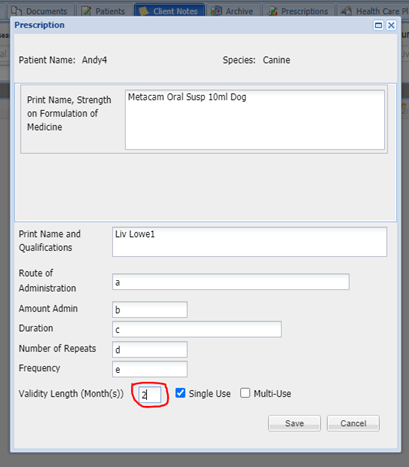Focus the Route of Administration field

pos(231,282)
